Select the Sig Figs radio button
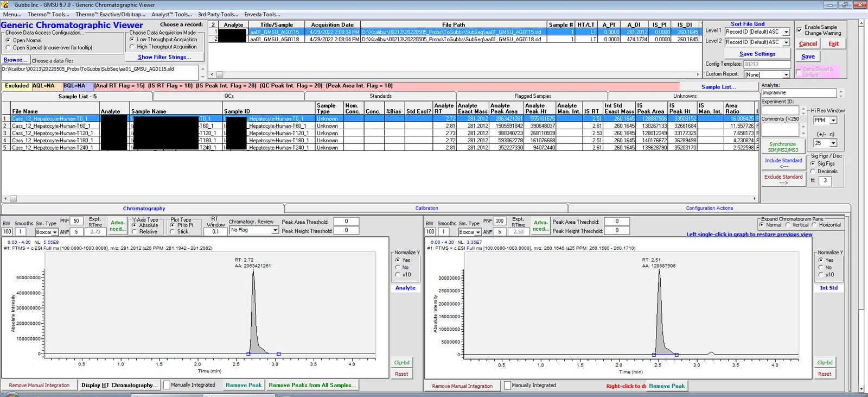The width and height of the screenshot is (868, 397). [813, 163]
